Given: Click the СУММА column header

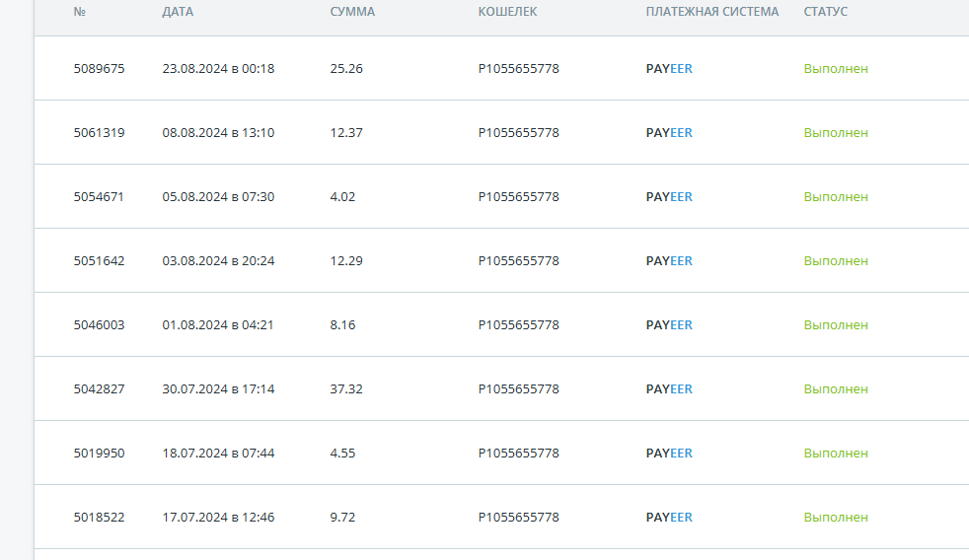Looking at the screenshot, I should (x=352, y=12).
